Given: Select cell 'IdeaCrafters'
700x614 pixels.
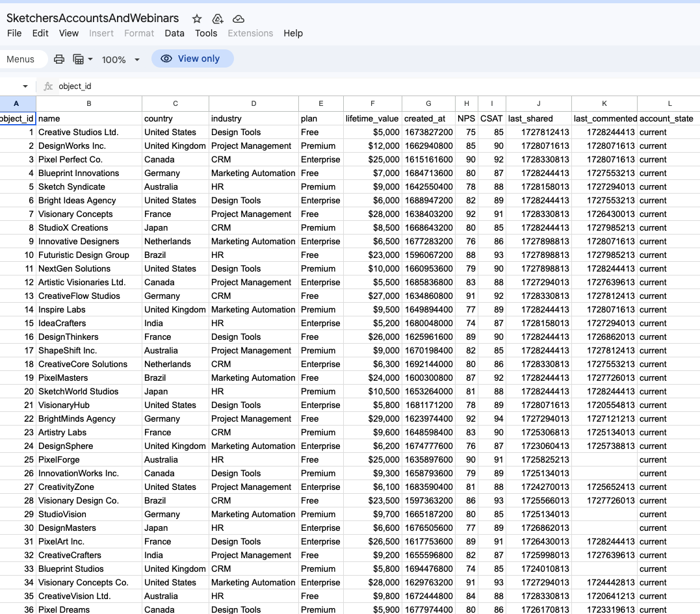Looking at the screenshot, I should pos(89,324).
